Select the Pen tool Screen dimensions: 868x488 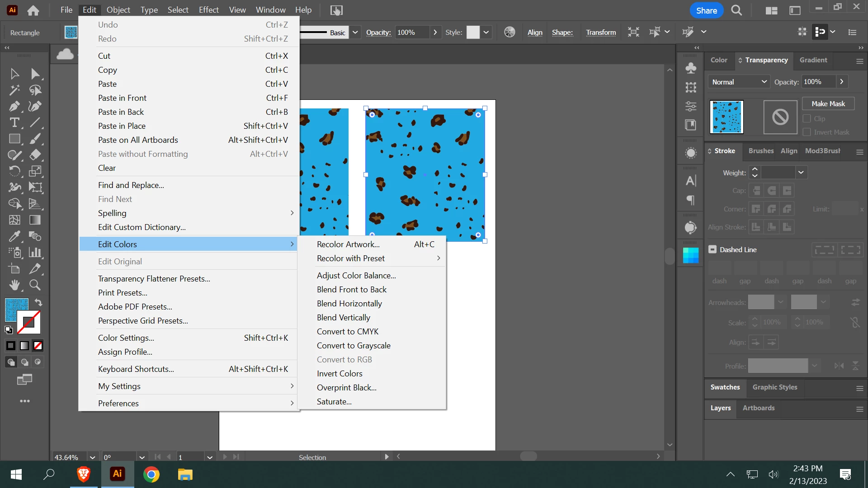(14, 107)
